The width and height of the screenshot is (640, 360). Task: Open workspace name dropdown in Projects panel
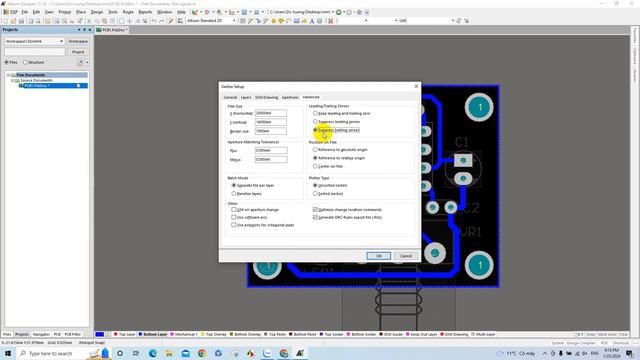tap(61, 42)
